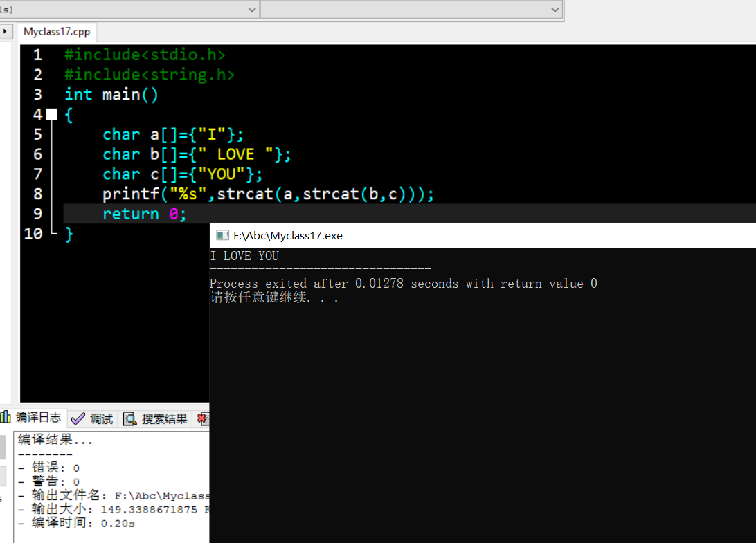Click the char b[]={" LOVE "}; line

pos(197,154)
